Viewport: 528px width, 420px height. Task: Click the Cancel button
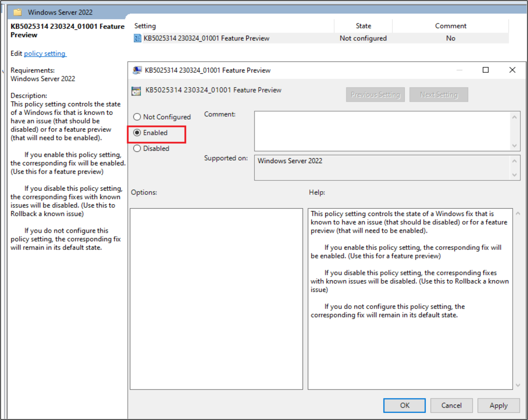451,406
